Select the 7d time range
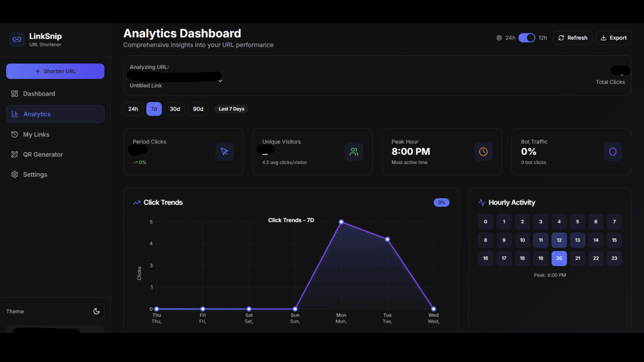This screenshot has width=644, height=362. [x=154, y=109]
